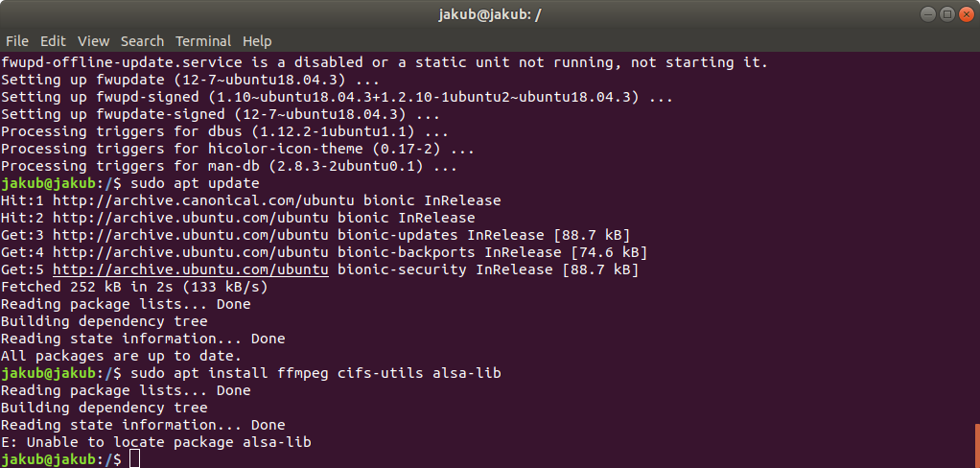Click the 'Unable to locate package alsa-lib' error
Image resolution: width=980 pixels, height=468 pixels.
click(155, 442)
